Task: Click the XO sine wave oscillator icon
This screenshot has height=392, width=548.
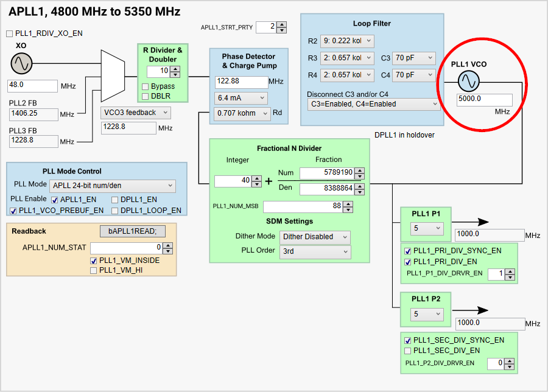Action: (x=21, y=62)
